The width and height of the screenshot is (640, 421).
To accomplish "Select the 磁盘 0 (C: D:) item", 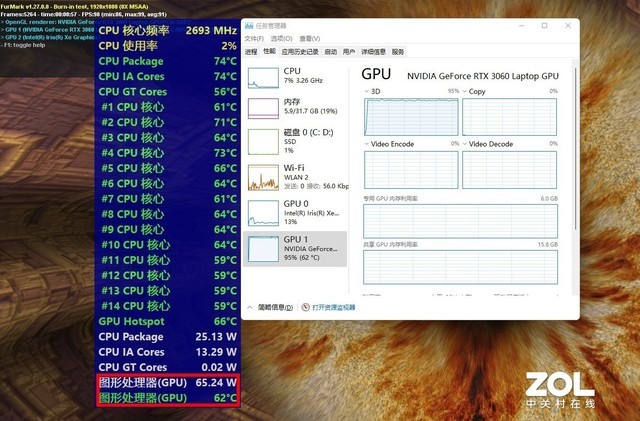I will pos(296,141).
